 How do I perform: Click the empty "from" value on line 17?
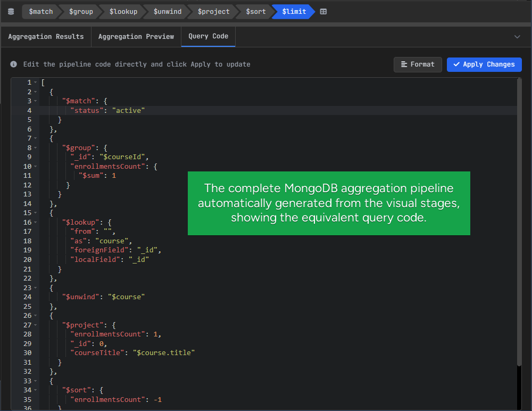click(x=108, y=232)
